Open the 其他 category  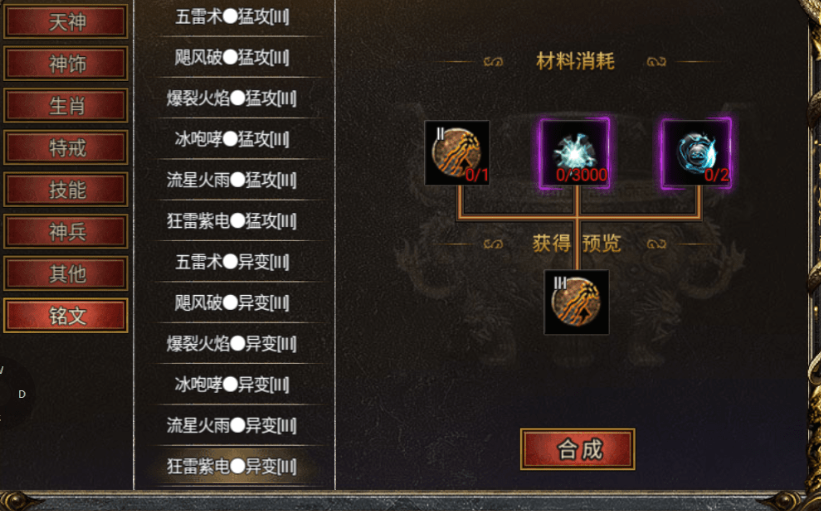pyautogui.click(x=66, y=273)
